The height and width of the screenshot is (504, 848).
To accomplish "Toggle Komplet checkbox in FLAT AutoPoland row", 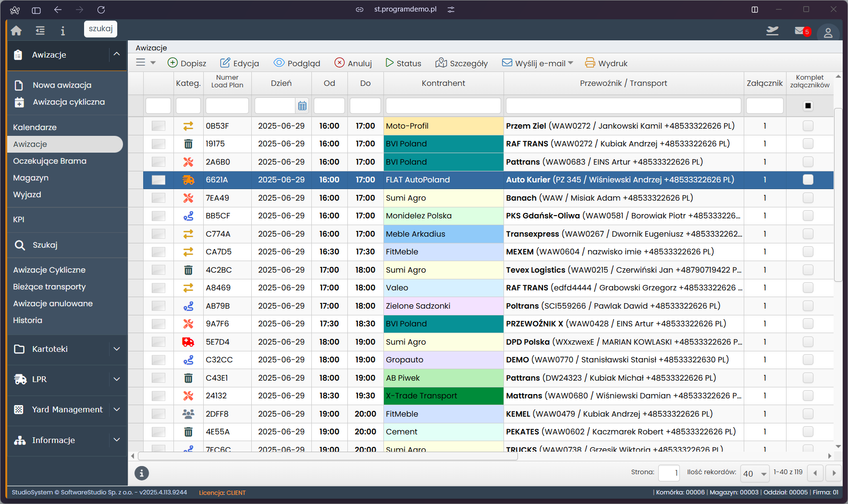I will (808, 180).
